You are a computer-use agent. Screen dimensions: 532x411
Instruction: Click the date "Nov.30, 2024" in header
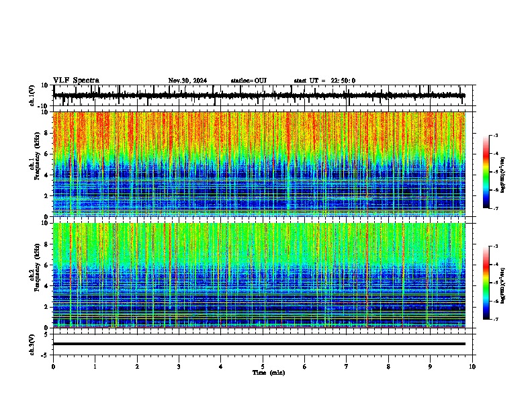187,81
